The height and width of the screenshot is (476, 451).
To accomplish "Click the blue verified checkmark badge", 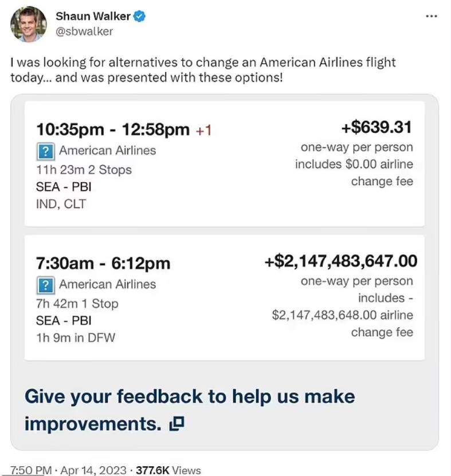I will (139, 16).
